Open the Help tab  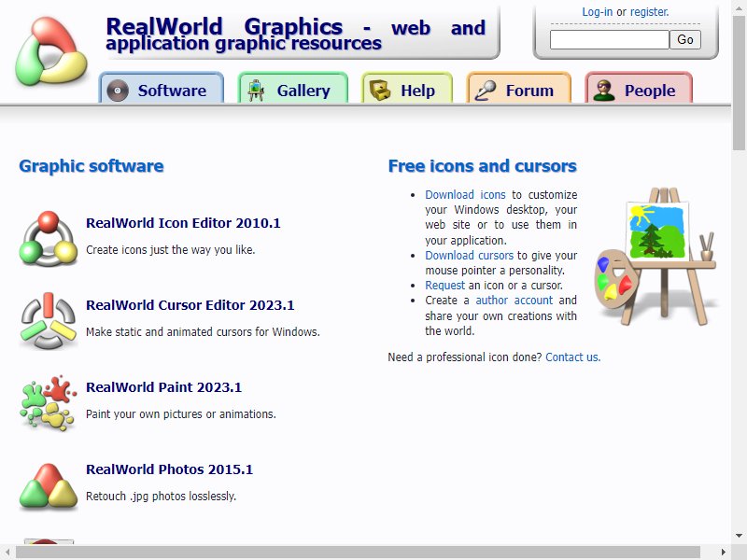407,88
